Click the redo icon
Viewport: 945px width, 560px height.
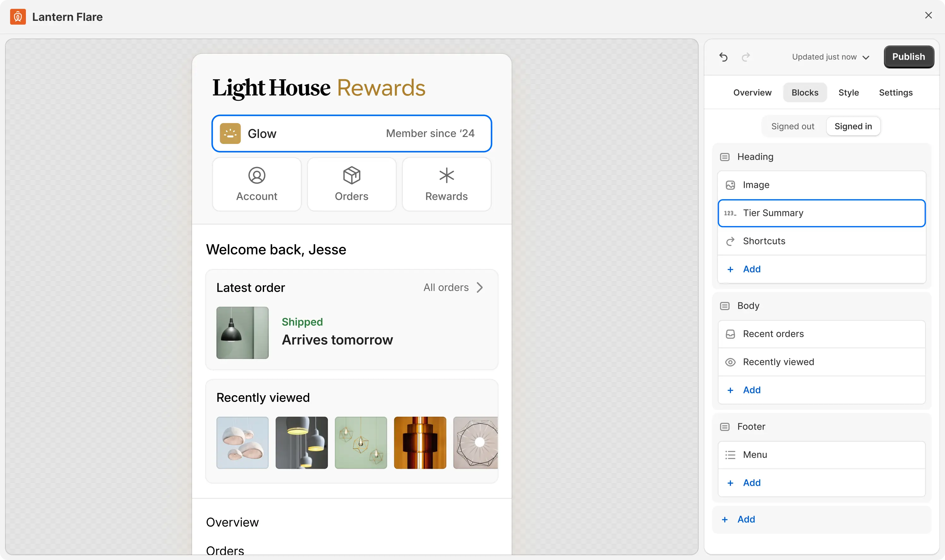point(746,57)
